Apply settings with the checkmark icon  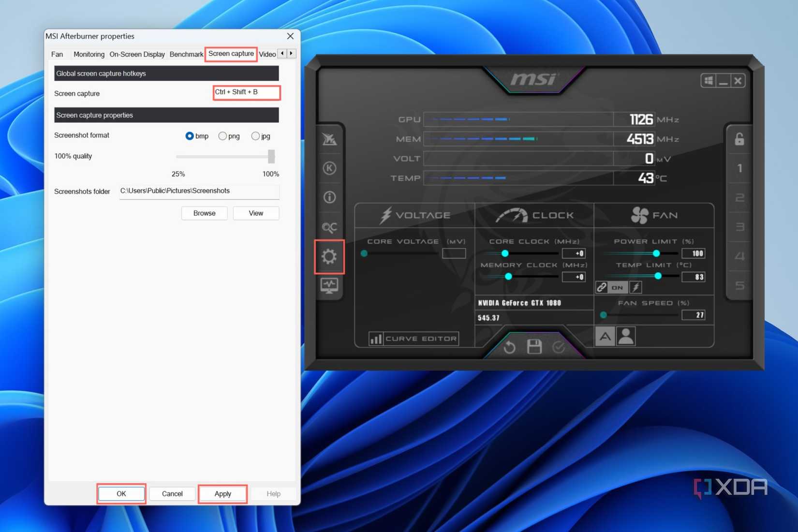(x=559, y=347)
